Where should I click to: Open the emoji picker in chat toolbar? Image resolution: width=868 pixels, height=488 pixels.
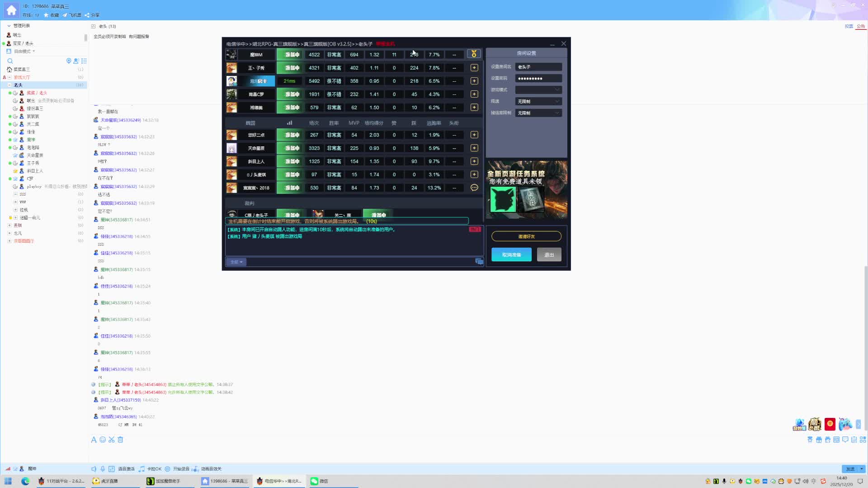tap(103, 440)
